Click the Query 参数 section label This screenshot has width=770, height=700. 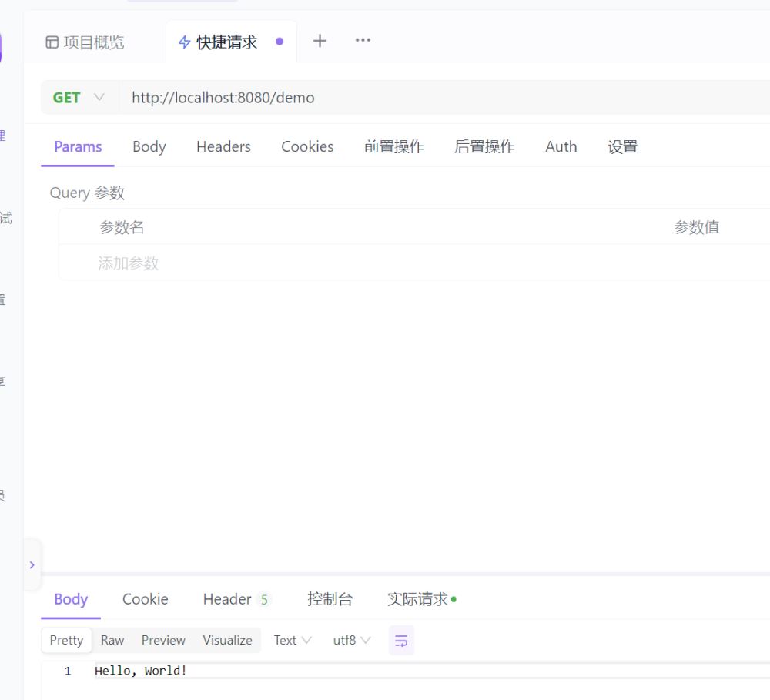[87, 193]
